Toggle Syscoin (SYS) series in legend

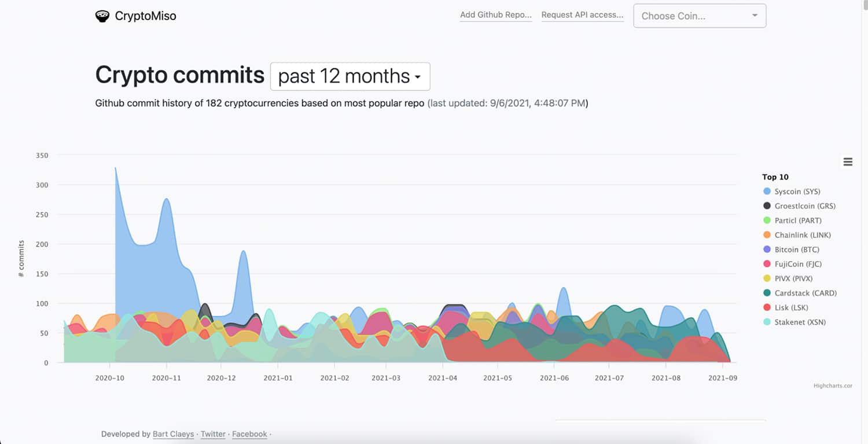[792, 192]
